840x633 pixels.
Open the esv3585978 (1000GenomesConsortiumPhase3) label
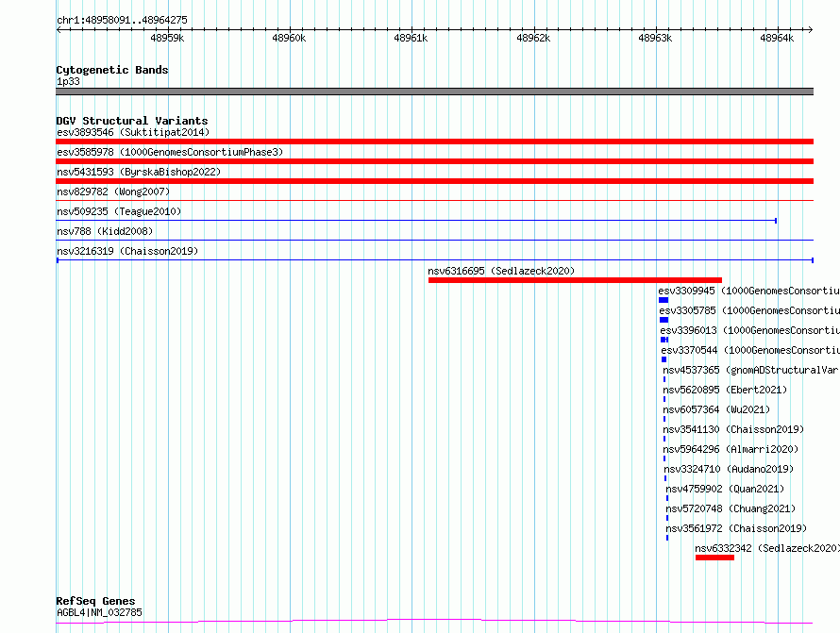pos(170,152)
